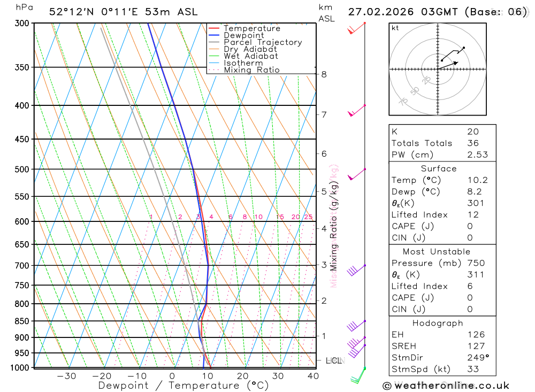Click the Dewp (°C) value 8.2
Viewport: 535px width, 392px height.
pyautogui.click(x=474, y=192)
